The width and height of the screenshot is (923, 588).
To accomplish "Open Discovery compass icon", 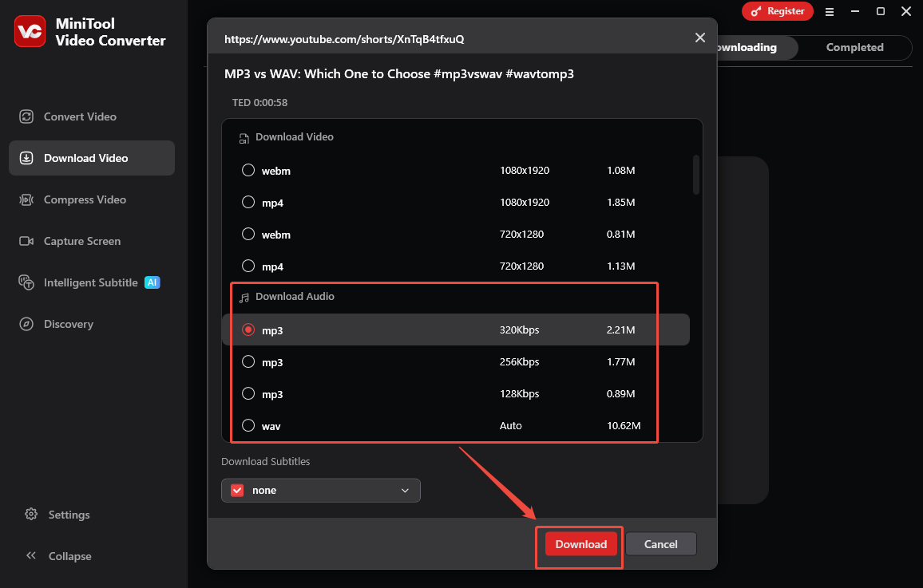I will (26, 324).
